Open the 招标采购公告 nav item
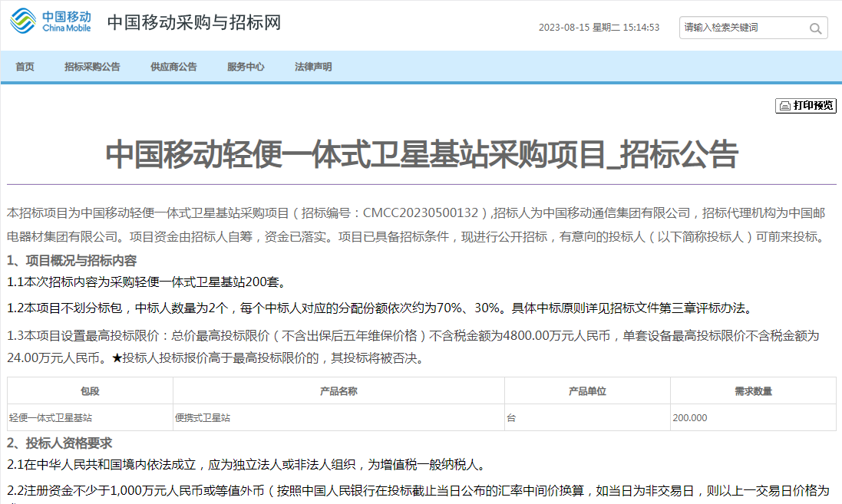 coord(92,67)
